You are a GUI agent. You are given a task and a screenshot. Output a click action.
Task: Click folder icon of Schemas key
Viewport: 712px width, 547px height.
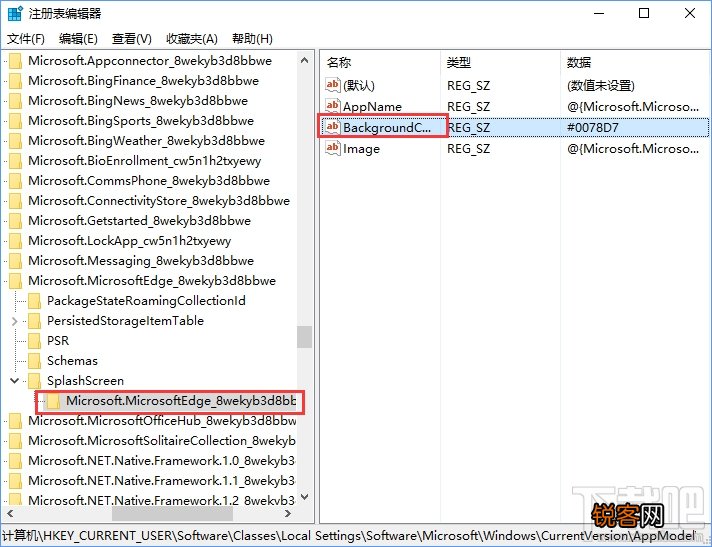pos(35,361)
